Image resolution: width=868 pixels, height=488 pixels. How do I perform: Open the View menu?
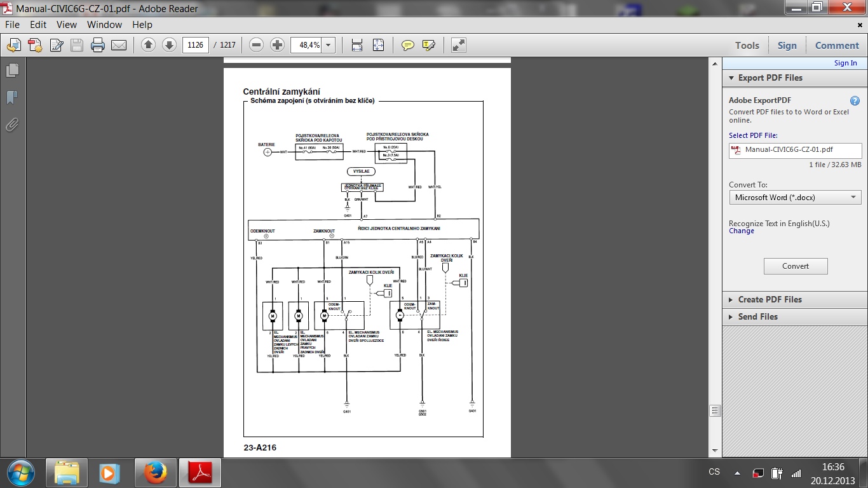click(x=67, y=25)
